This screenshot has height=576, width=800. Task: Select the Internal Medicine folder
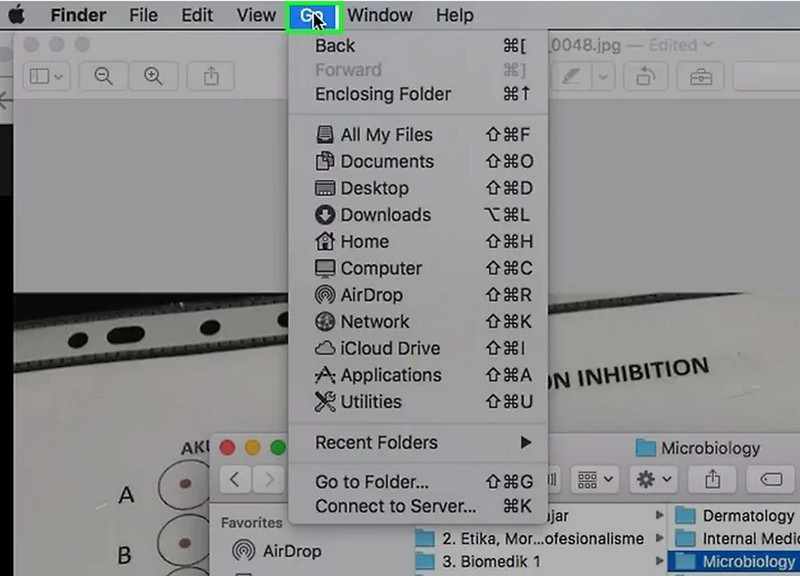(x=735, y=538)
